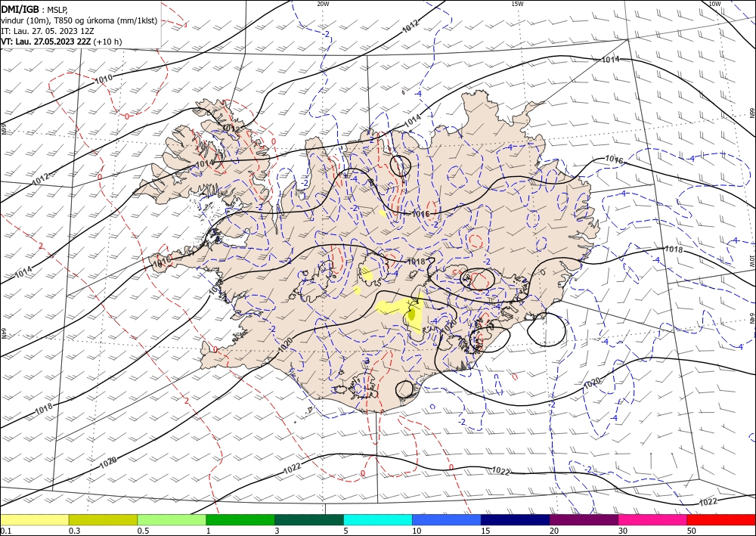Click the "15" legend value

[x=485, y=531]
